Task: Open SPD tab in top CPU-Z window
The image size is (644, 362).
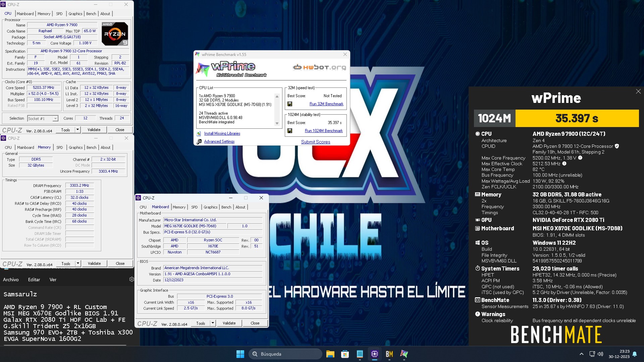Action: [x=59, y=14]
